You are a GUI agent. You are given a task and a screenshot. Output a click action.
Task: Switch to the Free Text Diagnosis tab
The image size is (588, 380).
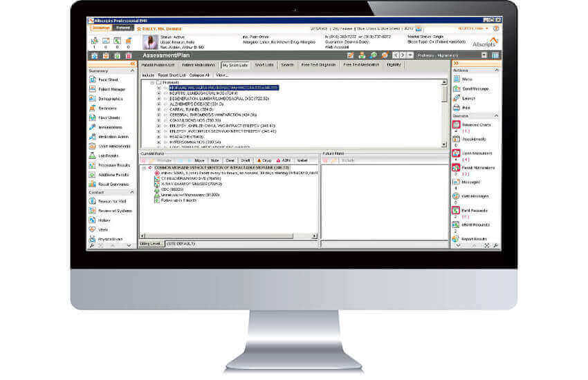click(x=320, y=65)
